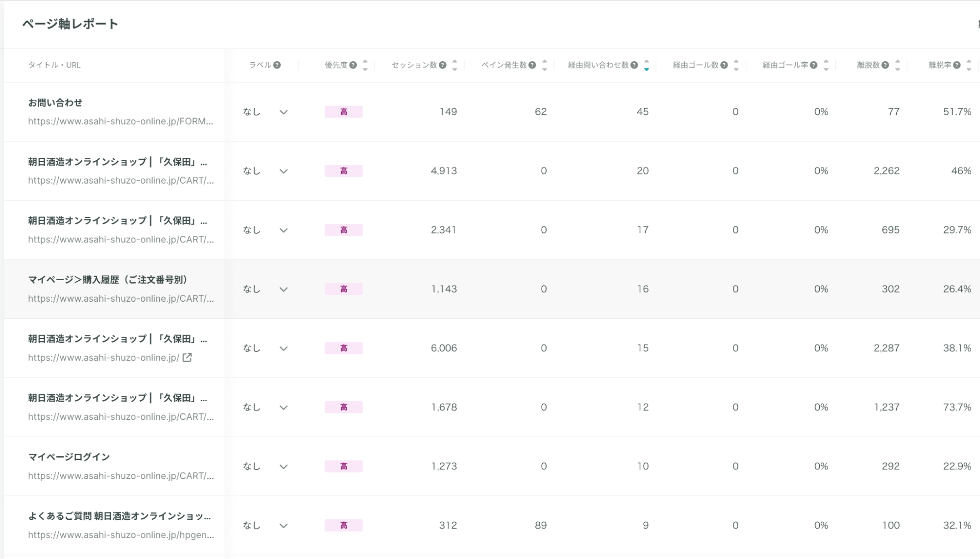The image size is (980, 559).
Task: Open the お問い合わせ page title link
Action: 55,103
